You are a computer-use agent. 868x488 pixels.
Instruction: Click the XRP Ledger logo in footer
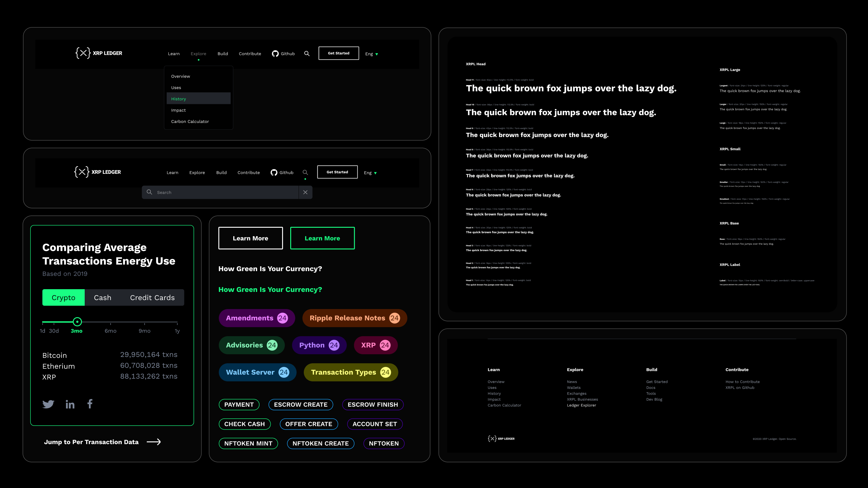click(x=501, y=439)
